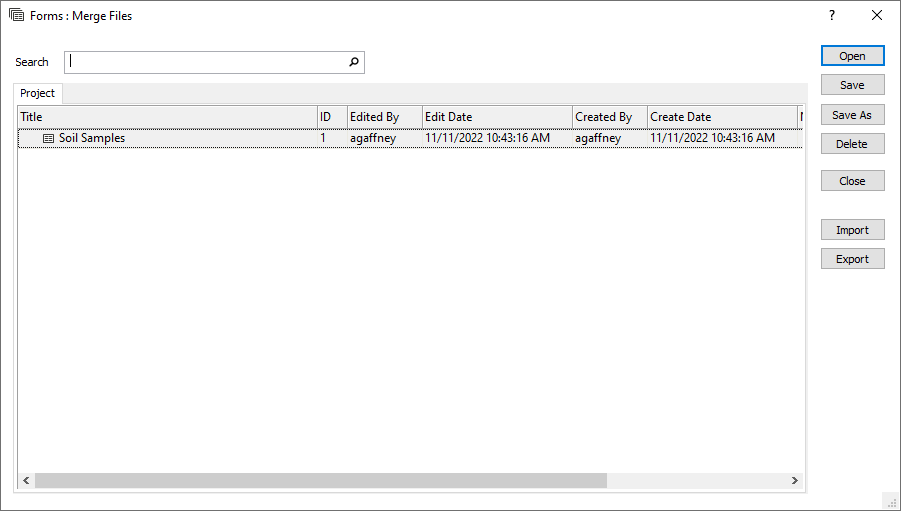Click the Forms window title icon

coord(16,15)
